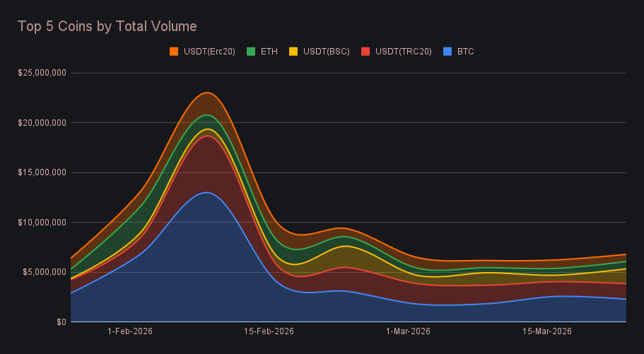
Task: Select the USDT(TRC20) legend label
Action: tap(403, 52)
